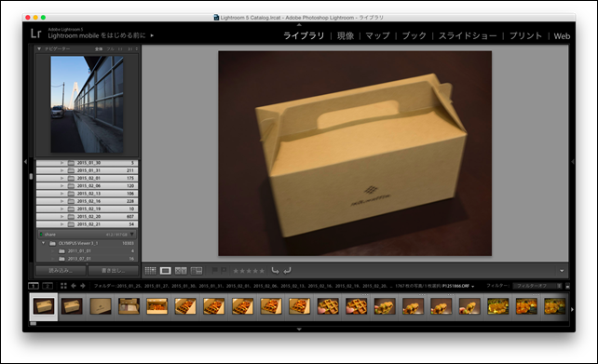Image resolution: width=598 pixels, height=364 pixels.
Task: Switch to 現像 module
Action: (x=346, y=35)
